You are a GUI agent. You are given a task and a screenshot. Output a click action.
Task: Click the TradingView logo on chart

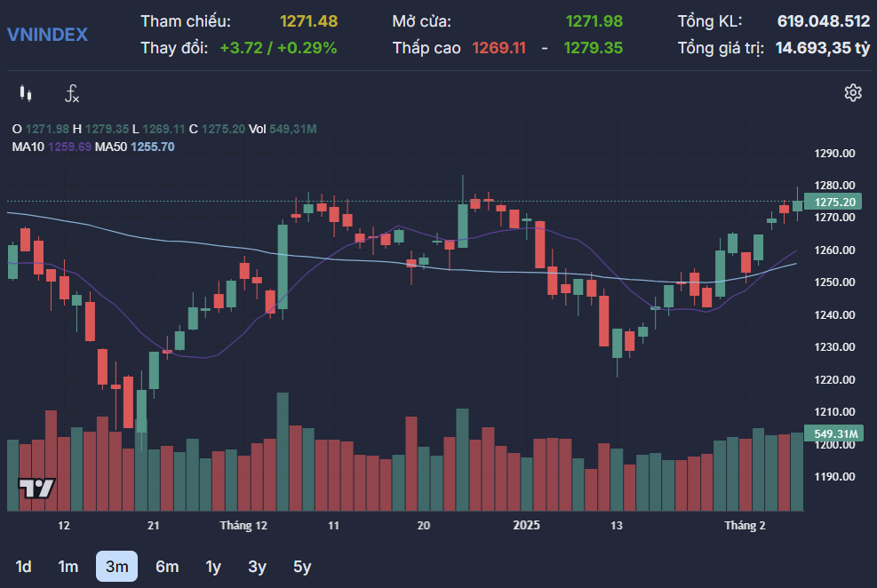coord(37,488)
